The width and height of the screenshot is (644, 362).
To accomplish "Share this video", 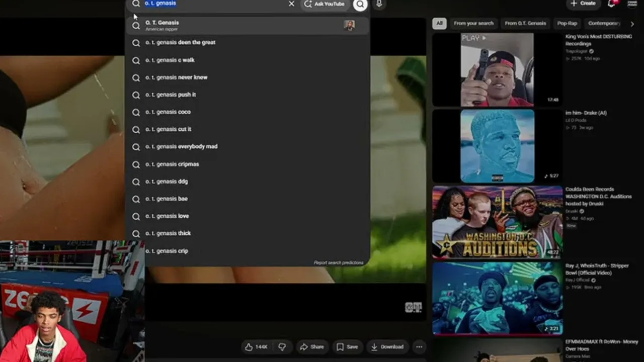I will click(312, 347).
